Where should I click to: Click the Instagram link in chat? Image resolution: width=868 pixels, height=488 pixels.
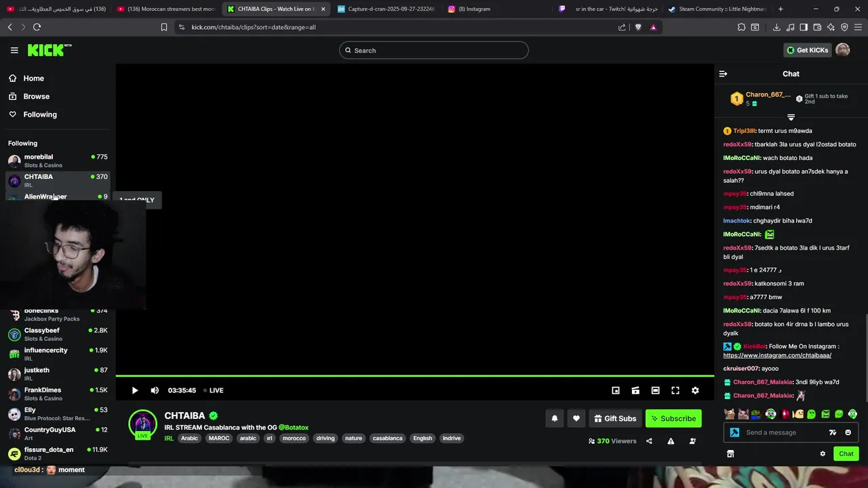click(x=777, y=355)
